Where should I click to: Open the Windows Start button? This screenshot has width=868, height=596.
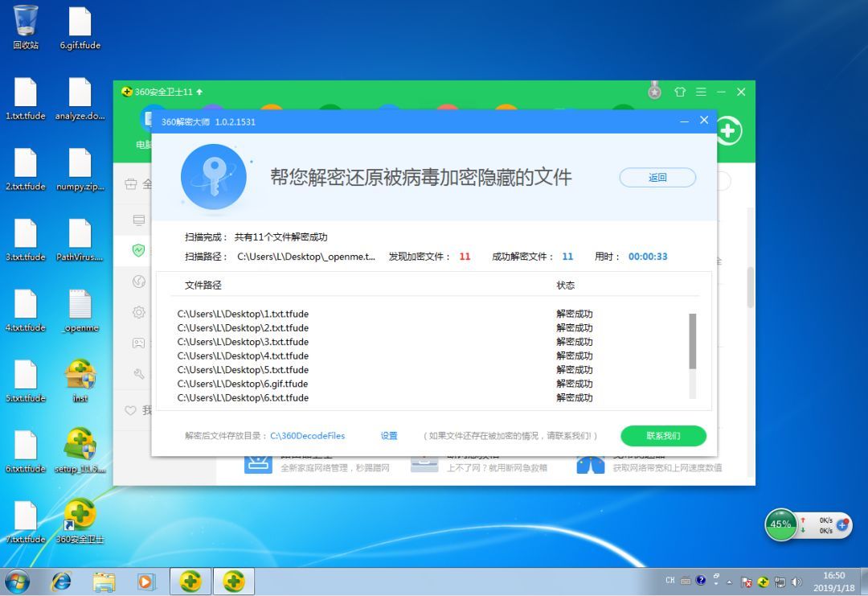pos(17,582)
